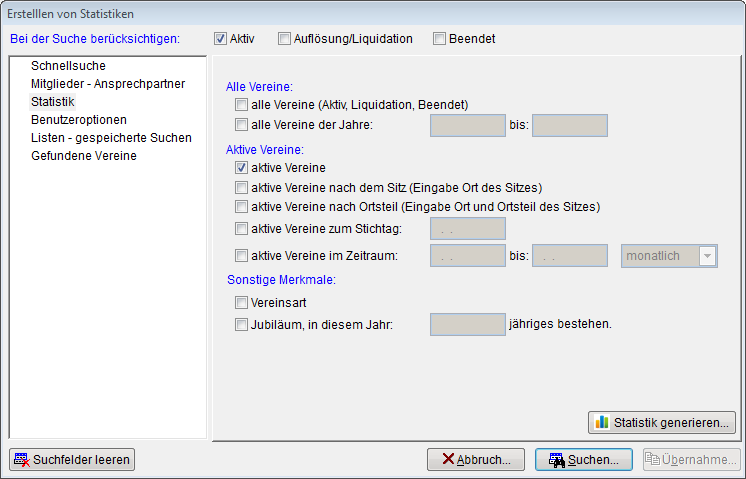Check 'alle Vereine der Jahre' option

[x=241, y=125]
